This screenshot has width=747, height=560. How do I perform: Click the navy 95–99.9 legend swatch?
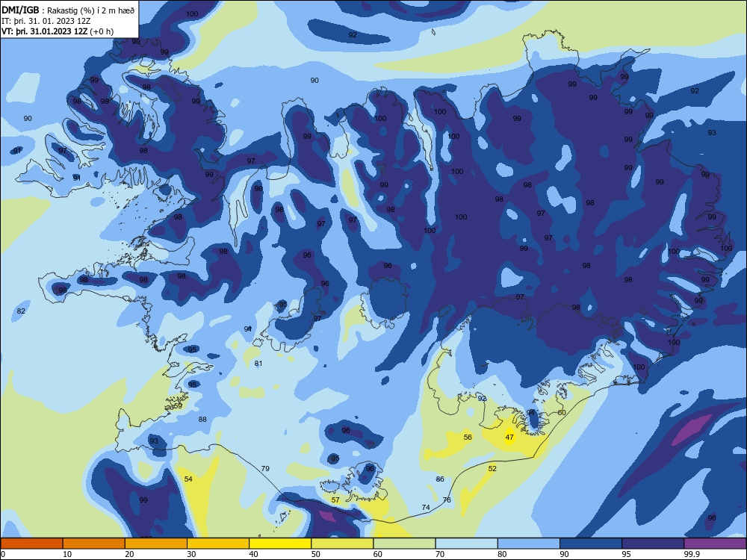[x=653, y=544]
